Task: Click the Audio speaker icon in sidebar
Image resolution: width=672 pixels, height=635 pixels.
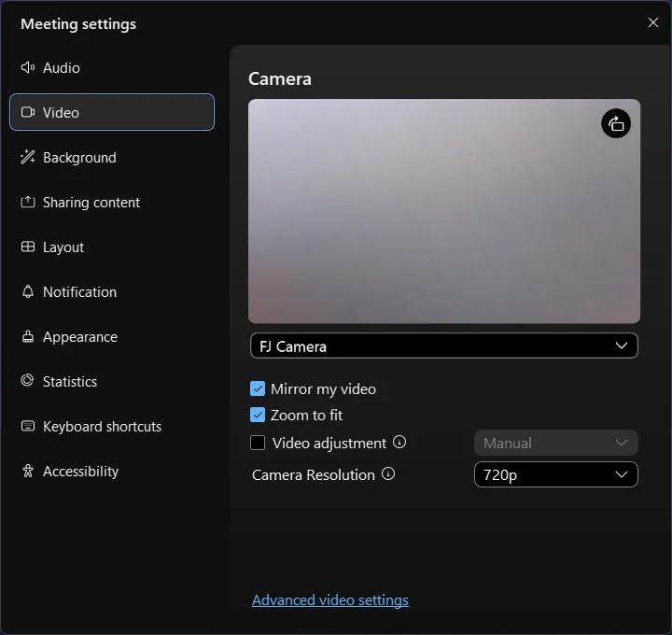Action: click(x=28, y=68)
